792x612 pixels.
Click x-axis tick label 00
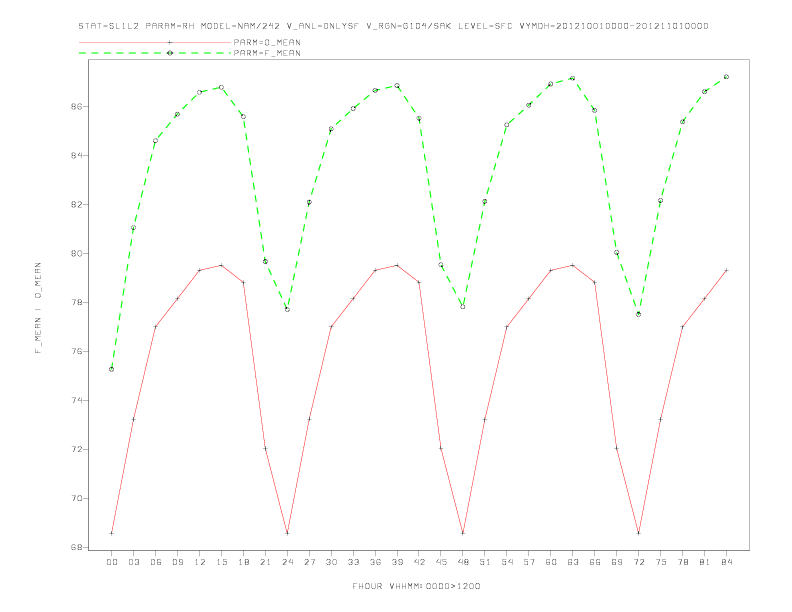tap(112, 562)
